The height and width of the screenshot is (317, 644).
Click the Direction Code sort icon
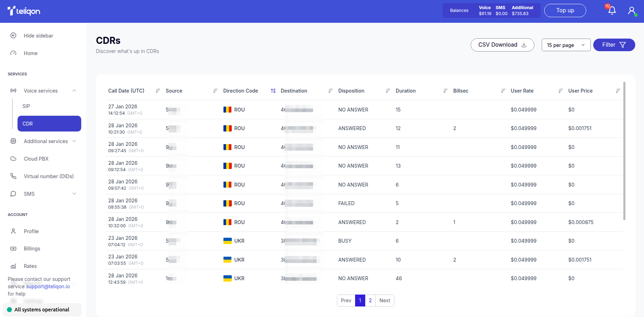(x=273, y=91)
